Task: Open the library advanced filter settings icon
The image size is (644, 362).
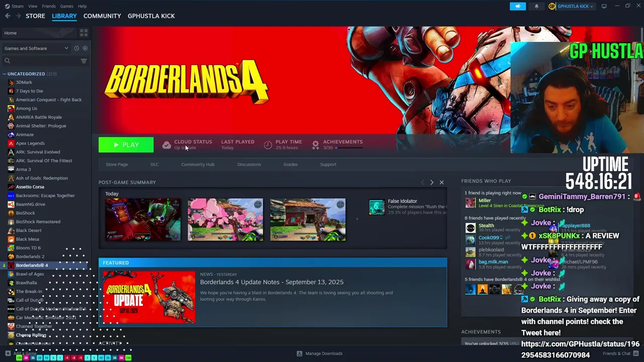Action: tap(84, 61)
